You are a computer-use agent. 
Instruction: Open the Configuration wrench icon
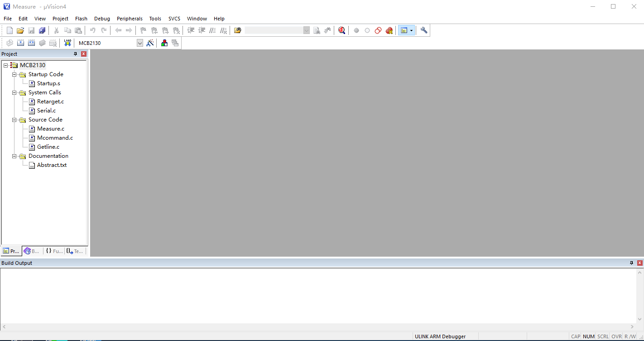click(424, 30)
